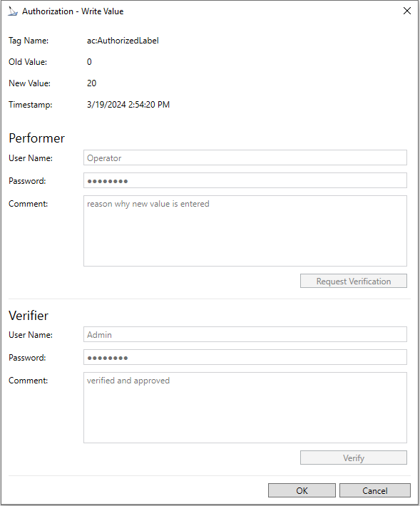420x506 pixels.
Task: Click the Verifier Password field
Action: point(245,357)
